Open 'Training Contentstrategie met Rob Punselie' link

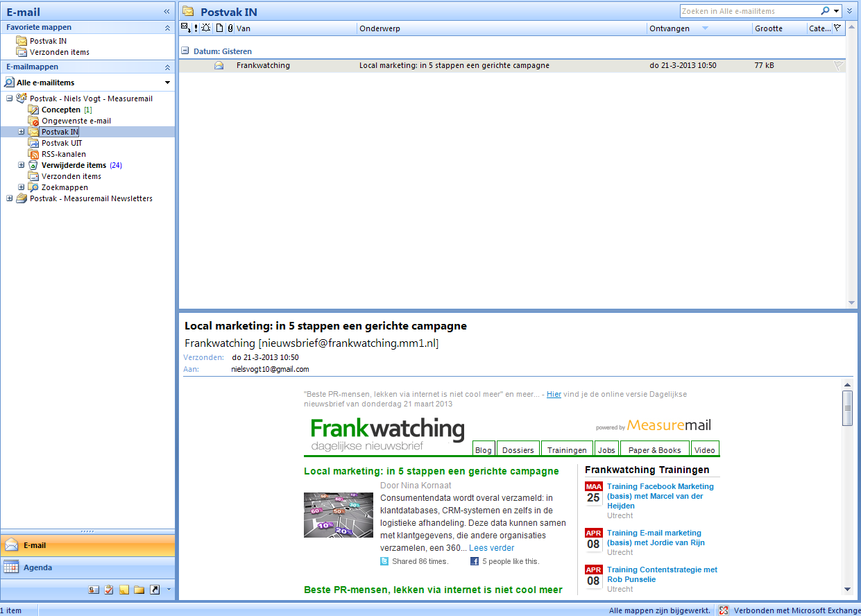pos(662,574)
